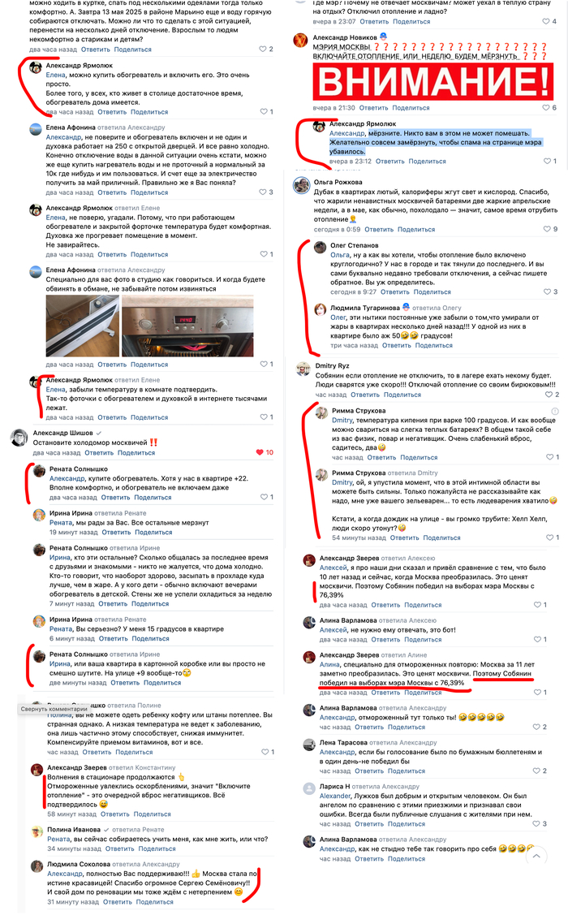
Task: Toggle like on Лена Тарасова's reply
Action: click(540, 771)
